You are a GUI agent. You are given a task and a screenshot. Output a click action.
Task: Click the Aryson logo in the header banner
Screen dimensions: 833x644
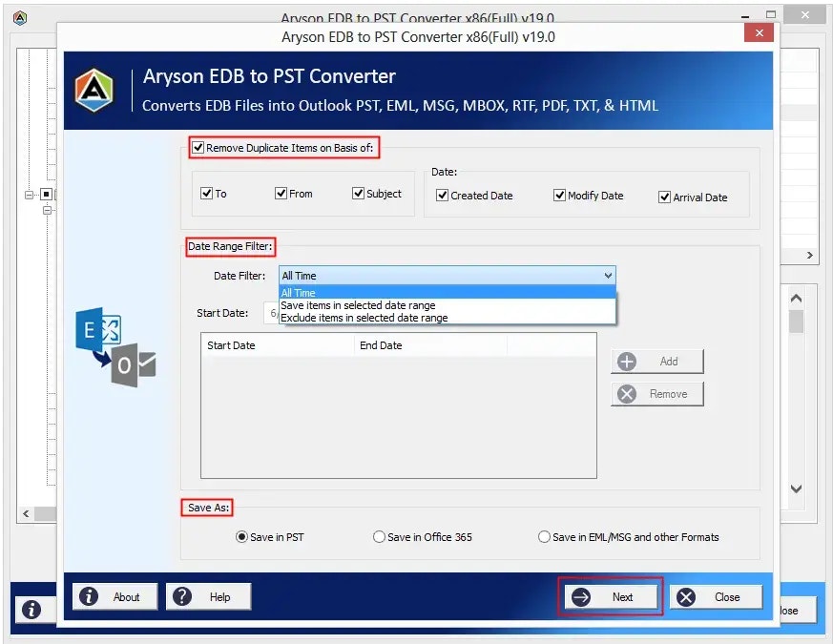click(94, 91)
